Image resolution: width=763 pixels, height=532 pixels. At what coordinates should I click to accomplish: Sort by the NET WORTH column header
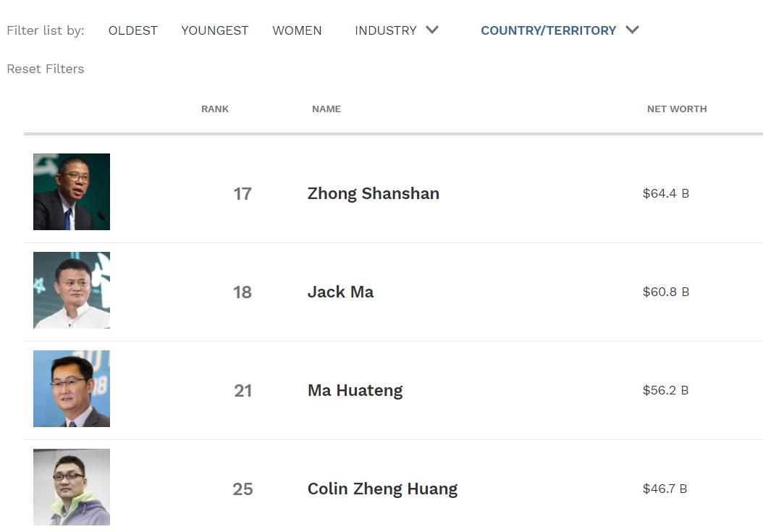coord(677,109)
